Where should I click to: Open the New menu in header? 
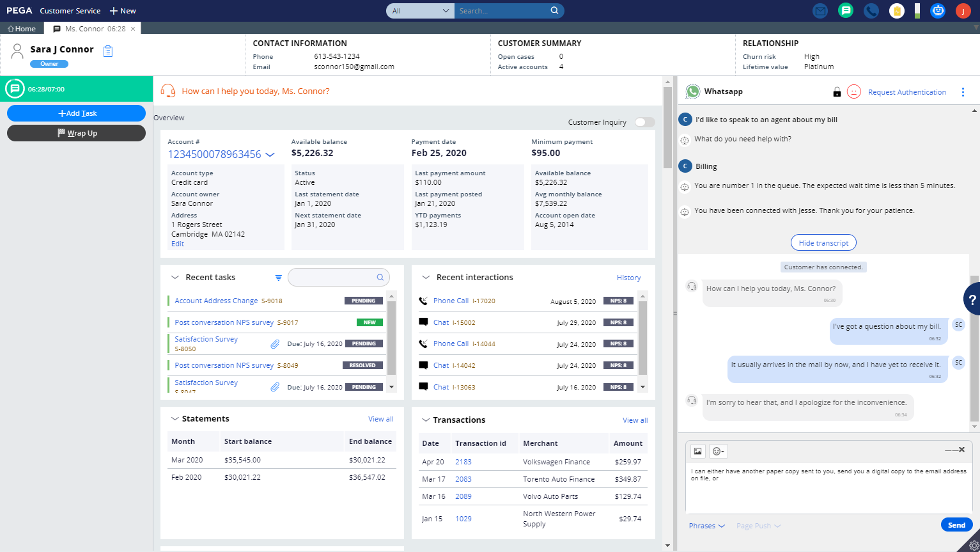pos(123,11)
